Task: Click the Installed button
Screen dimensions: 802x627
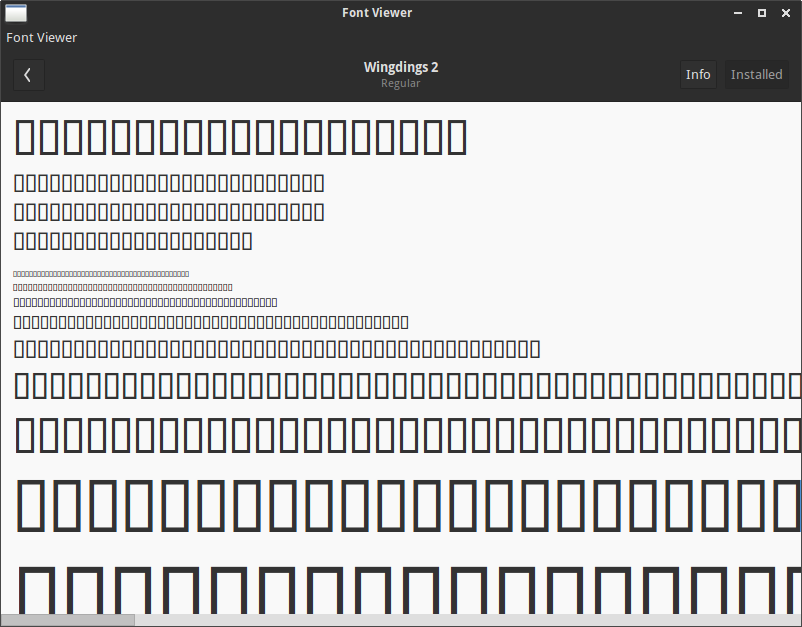Action: pyautogui.click(x=756, y=75)
